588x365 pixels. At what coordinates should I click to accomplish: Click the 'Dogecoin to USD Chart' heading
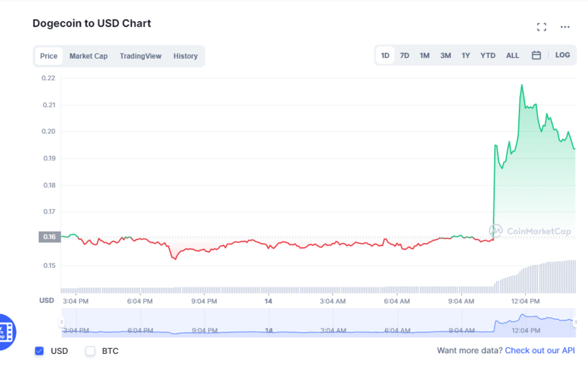(92, 24)
